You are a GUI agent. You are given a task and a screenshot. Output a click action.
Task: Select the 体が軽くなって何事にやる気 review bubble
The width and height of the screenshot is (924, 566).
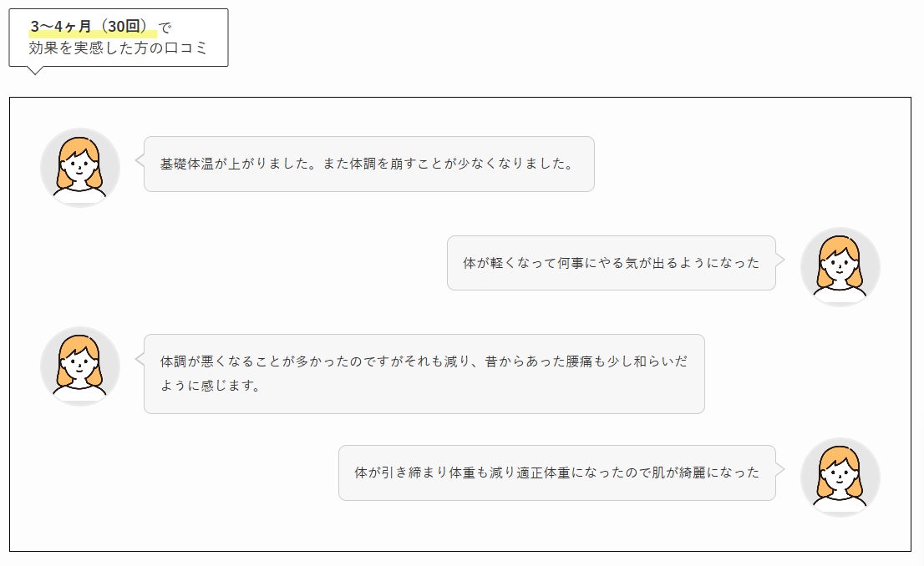611,263
